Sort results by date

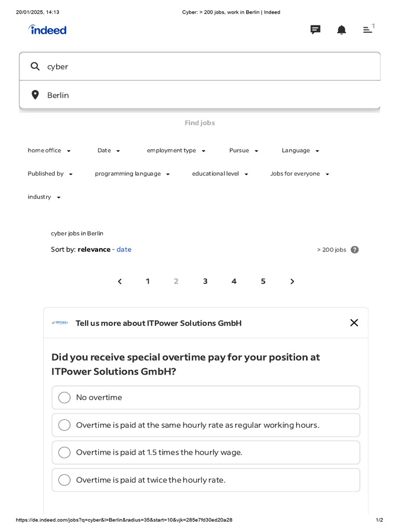pyautogui.click(x=124, y=249)
